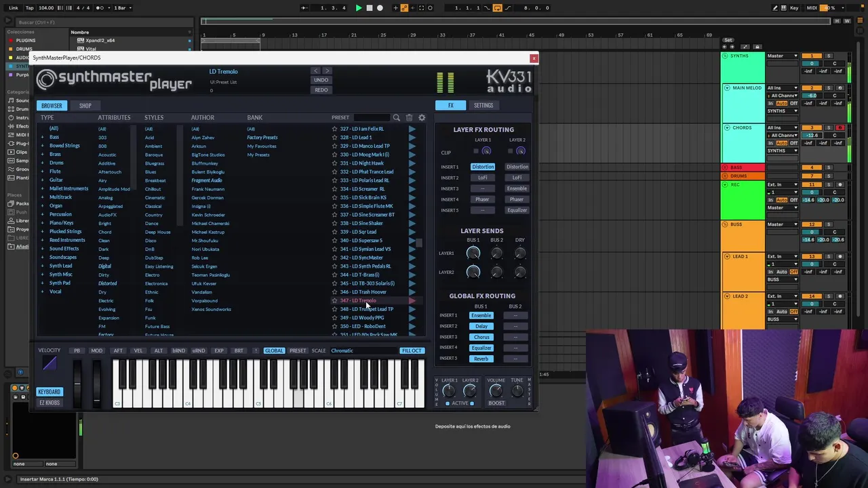The image size is (868, 488).
Task: Click the REDO button
Action: click(x=321, y=89)
